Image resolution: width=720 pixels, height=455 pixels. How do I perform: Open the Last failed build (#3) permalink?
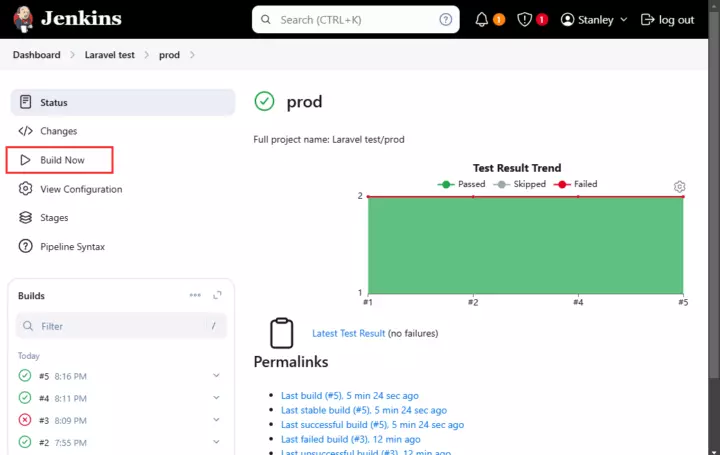[x=351, y=440]
